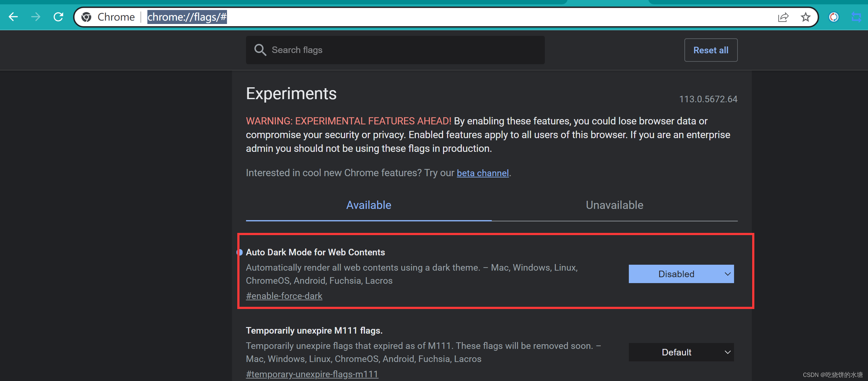
Task: Click the #temporary-unexpire-flags-m111 link
Action: click(x=312, y=374)
